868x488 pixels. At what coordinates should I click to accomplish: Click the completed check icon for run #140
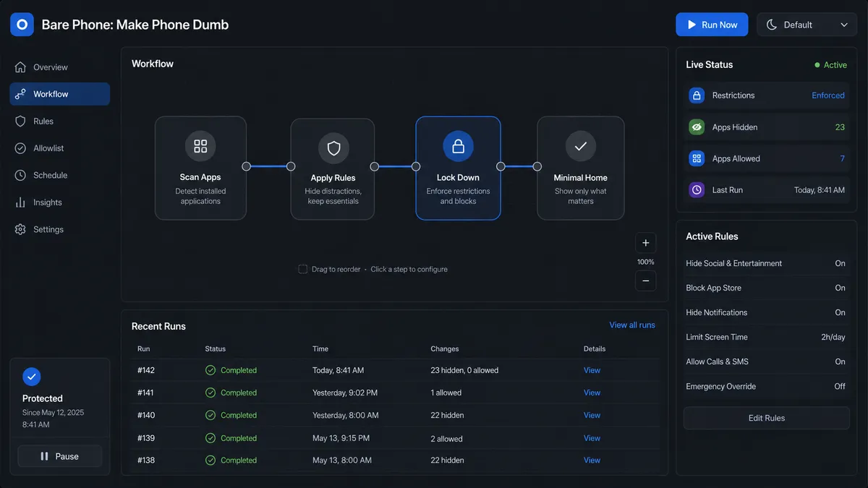coord(210,415)
